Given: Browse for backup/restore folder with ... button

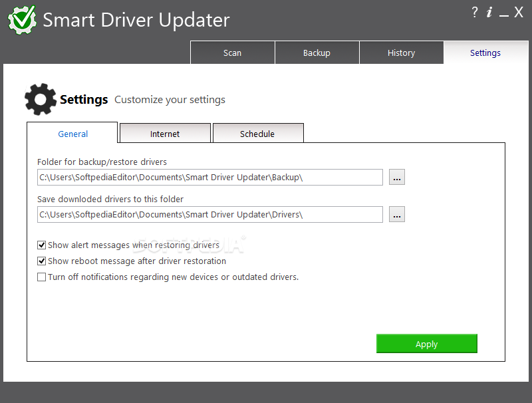Looking at the screenshot, I should pyautogui.click(x=396, y=177).
